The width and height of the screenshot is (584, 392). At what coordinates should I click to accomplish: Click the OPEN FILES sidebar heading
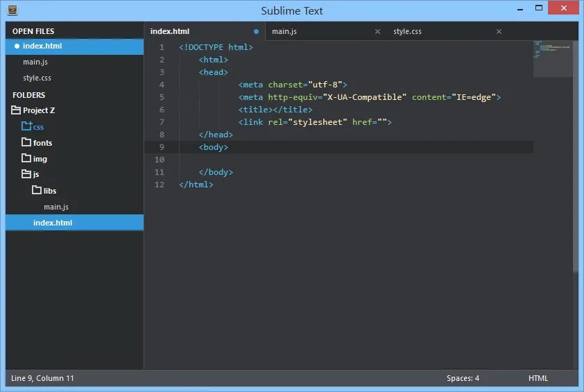click(x=33, y=31)
